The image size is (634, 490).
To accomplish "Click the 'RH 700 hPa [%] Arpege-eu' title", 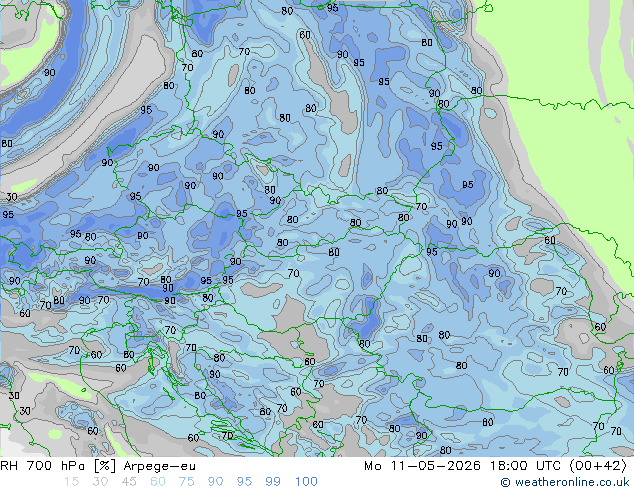I will point(98,466).
